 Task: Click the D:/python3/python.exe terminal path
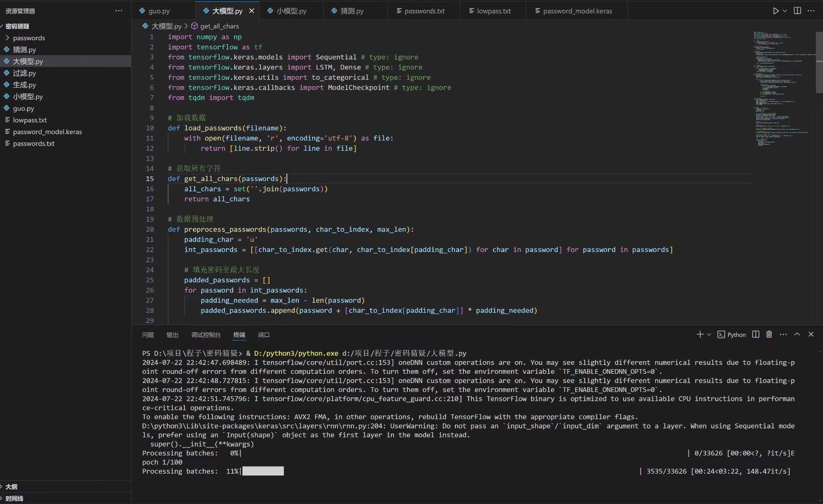[296, 353]
